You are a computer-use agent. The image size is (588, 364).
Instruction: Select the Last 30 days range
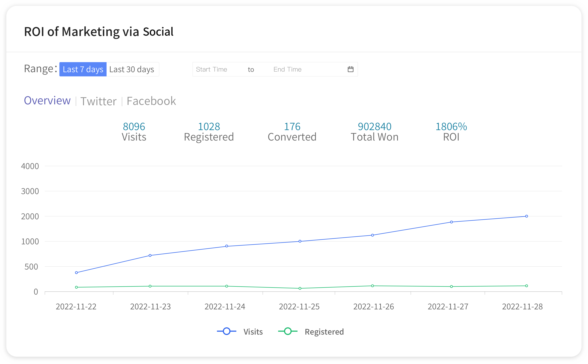[x=132, y=69]
